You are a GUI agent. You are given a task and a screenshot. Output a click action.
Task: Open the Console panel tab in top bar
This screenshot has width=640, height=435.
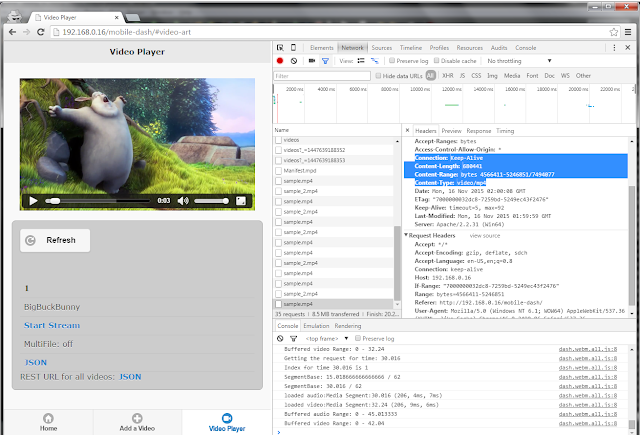coord(526,48)
